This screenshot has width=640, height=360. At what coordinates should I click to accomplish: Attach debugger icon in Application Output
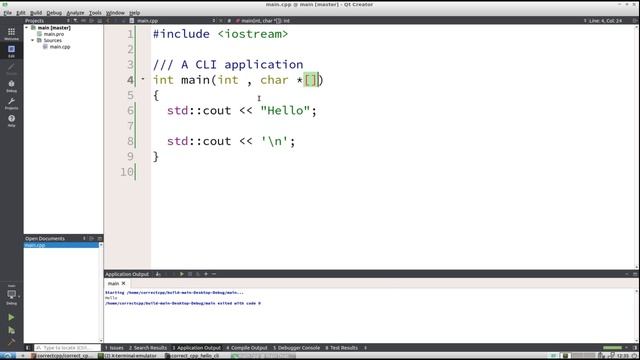[198, 274]
